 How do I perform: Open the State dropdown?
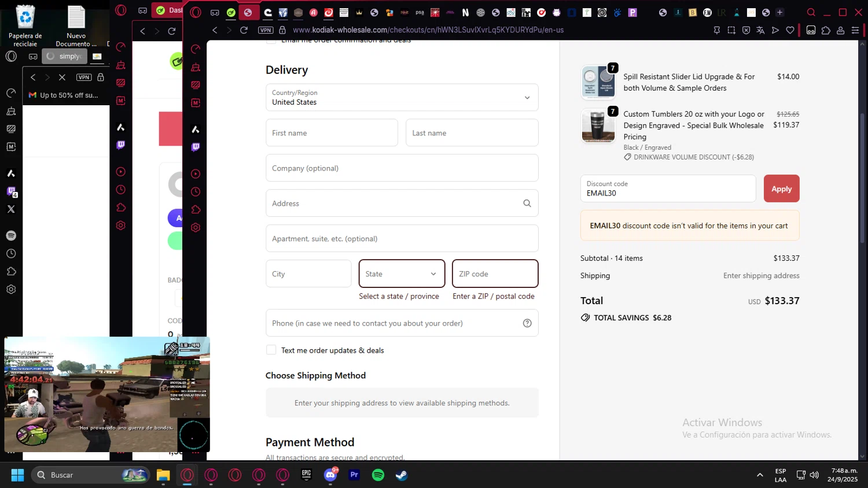[x=402, y=273]
